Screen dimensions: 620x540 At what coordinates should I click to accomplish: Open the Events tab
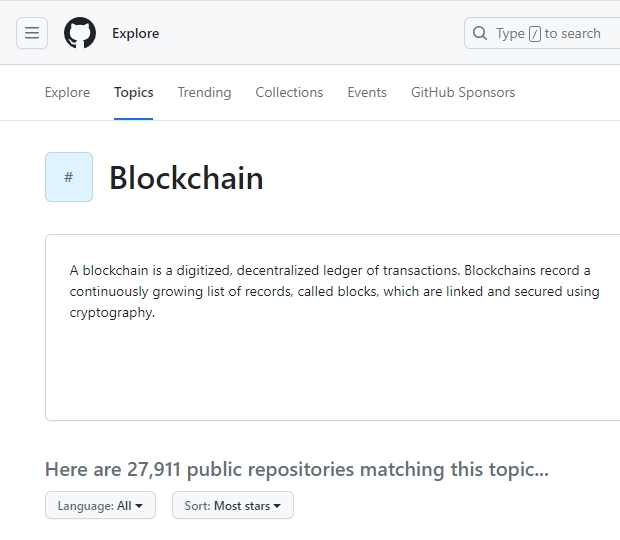coord(367,92)
